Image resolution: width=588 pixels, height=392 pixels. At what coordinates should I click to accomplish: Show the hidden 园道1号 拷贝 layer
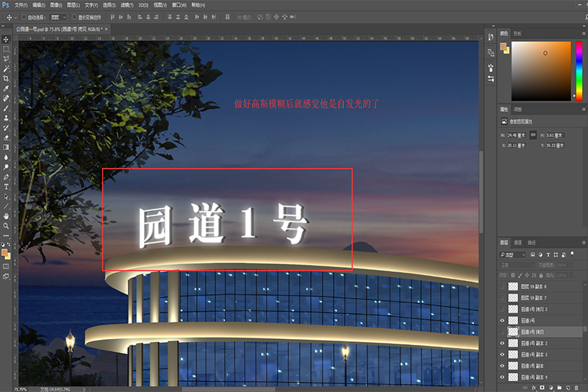[x=503, y=332]
